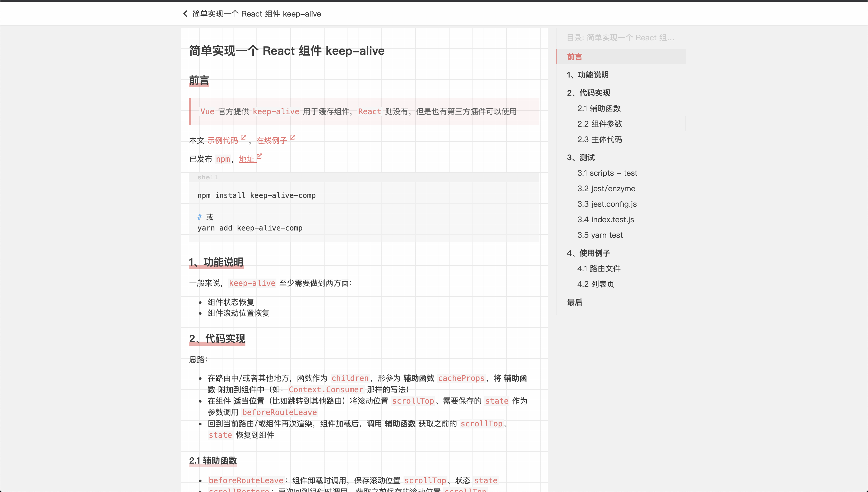Image resolution: width=868 pixels, height=492 pixels.
Task: Click external link icon after 示例代码
Action: coord(243,138)
